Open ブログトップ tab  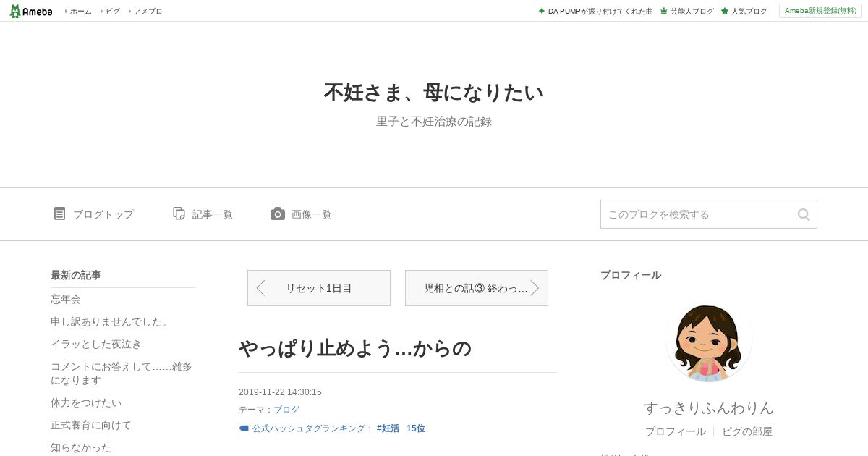click(x=103, y=214)
